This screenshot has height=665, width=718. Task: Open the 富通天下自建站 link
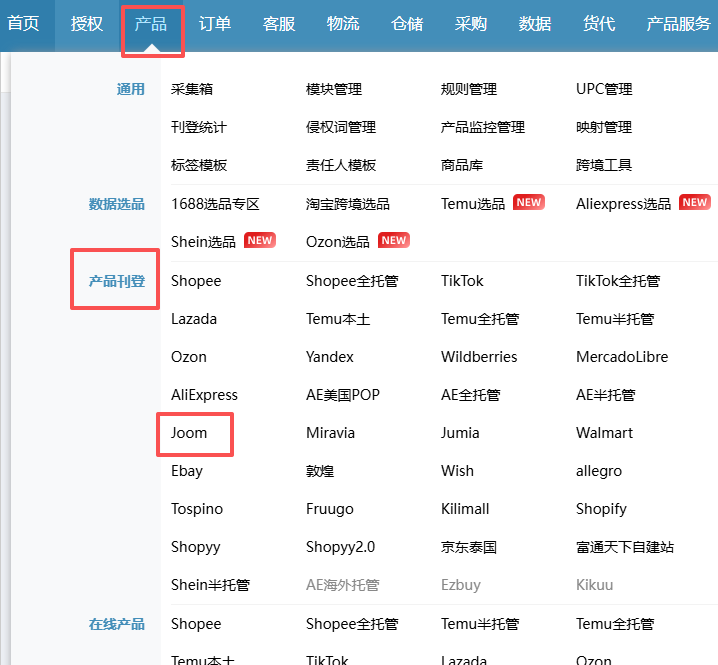coord(625,547)
